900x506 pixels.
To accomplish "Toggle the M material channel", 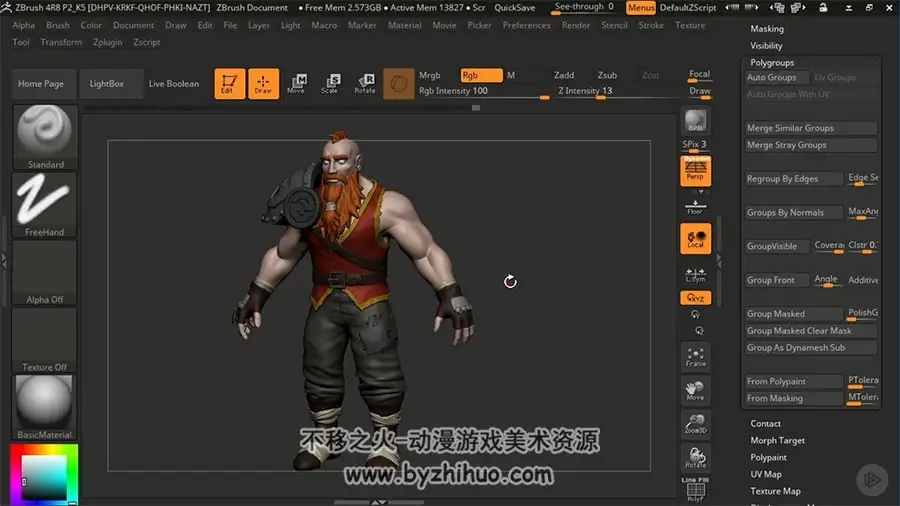I will (511, 75).
